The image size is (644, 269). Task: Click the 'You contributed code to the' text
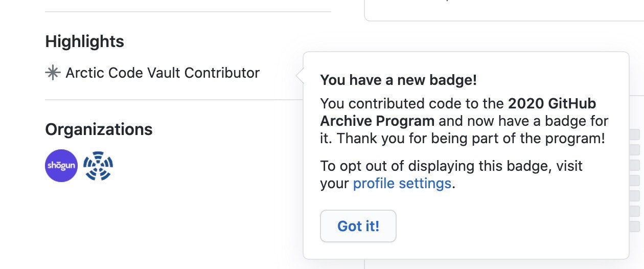point(412,104)
